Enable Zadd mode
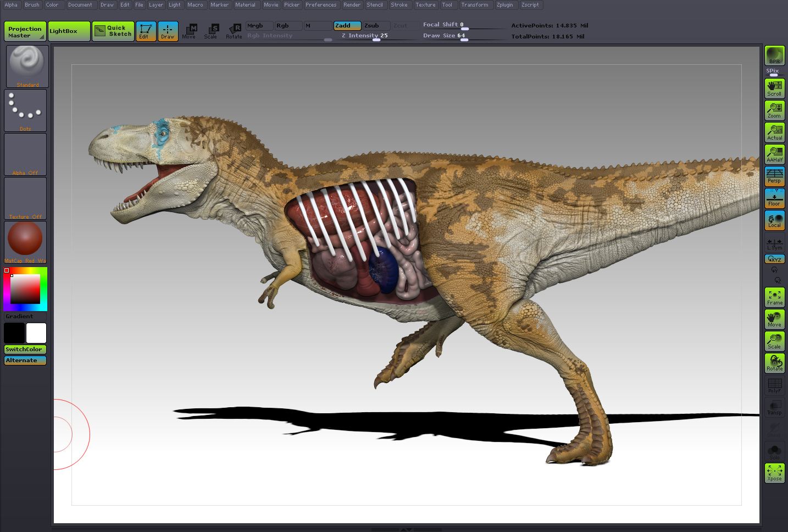This screenshot has height=532, width=788. click(x=347, y=26)
